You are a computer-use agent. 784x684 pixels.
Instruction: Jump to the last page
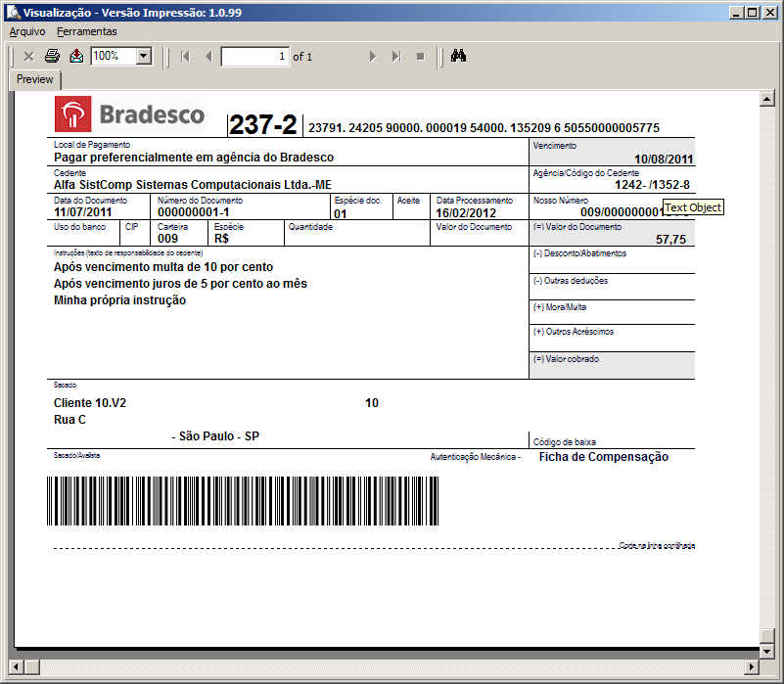(396, 57)
